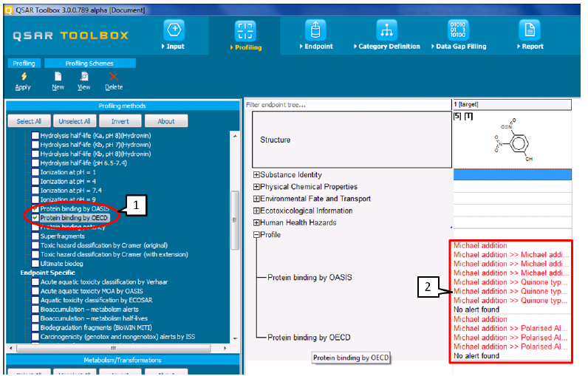
Task: Expand the Substance Identity node
Action: [x=256, y=174]
